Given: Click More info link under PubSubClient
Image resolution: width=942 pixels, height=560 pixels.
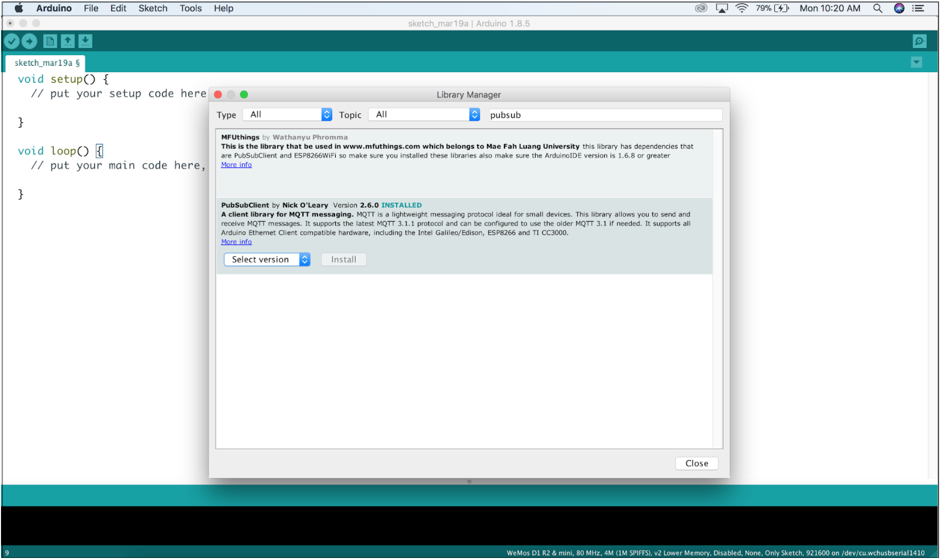Looking at the screenshot, I should (237, 242).
